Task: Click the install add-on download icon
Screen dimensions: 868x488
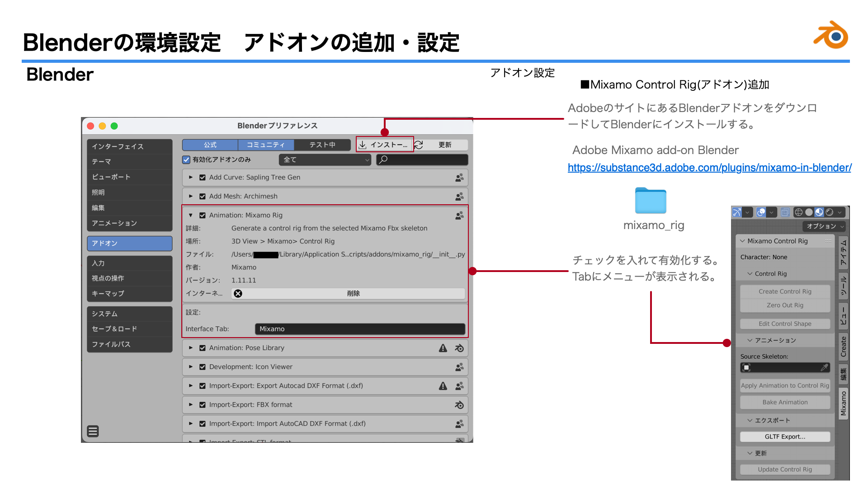Action: coord(363,145)
